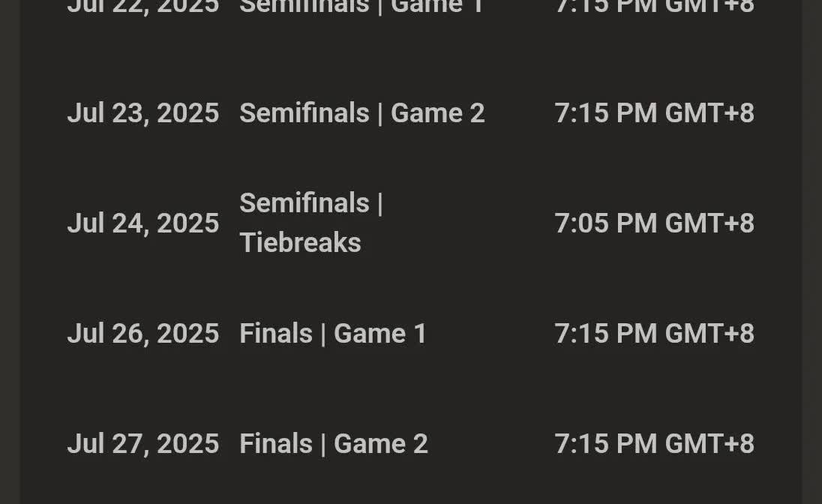Select the Jul 24, 2025 date
The image size is (822, 504).
pos(142,223)
